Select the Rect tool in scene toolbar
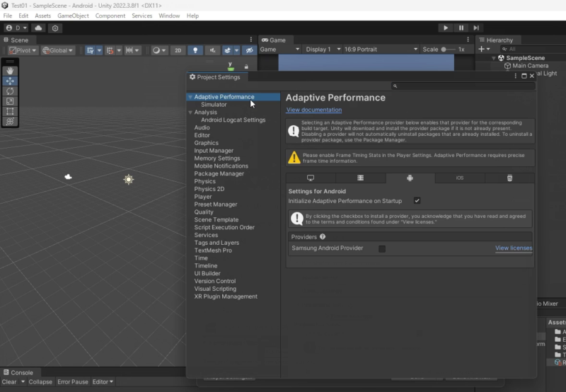 tap(10, 111)
